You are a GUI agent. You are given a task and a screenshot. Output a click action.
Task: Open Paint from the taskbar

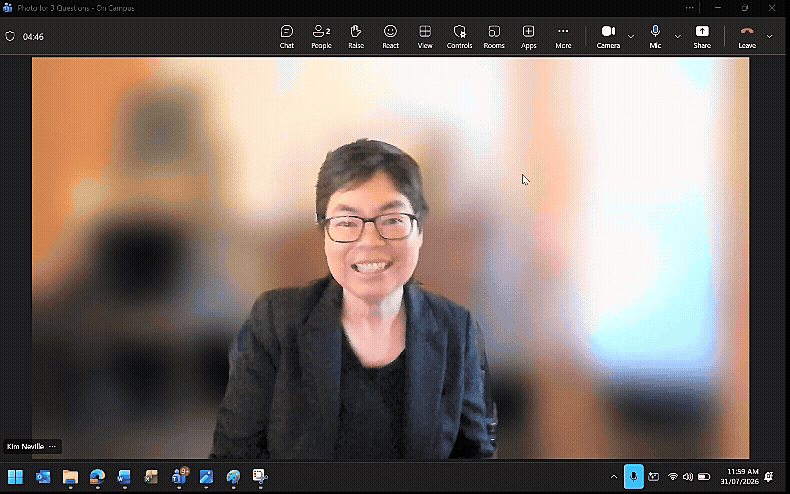click(233, 476)
